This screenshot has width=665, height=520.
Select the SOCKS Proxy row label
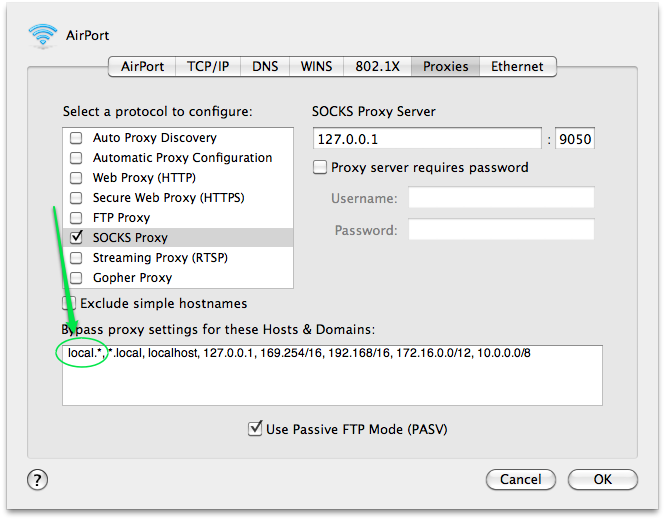(x=130, y=238)
